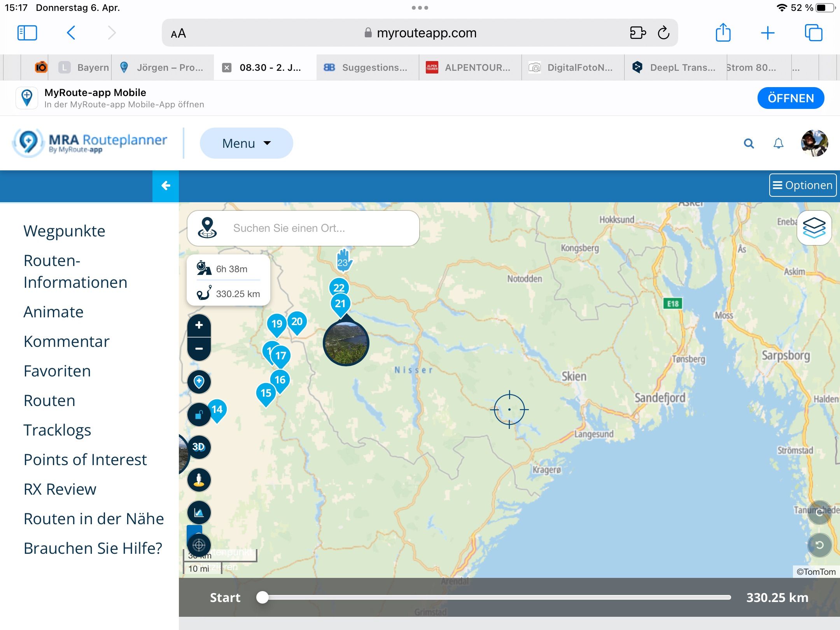Expand the Menu dropdown
This screenshot has width=840, height=630.
[246, 143]
